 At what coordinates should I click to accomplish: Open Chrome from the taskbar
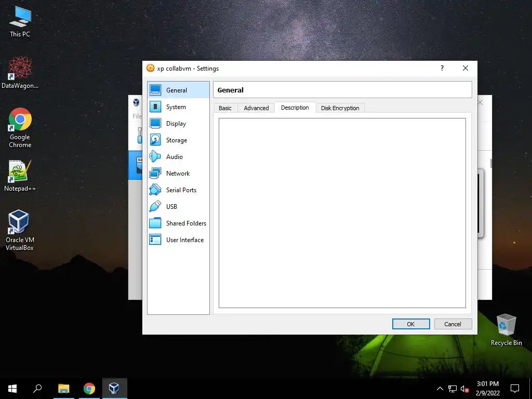pyautogui.click(x=89, y=389)
